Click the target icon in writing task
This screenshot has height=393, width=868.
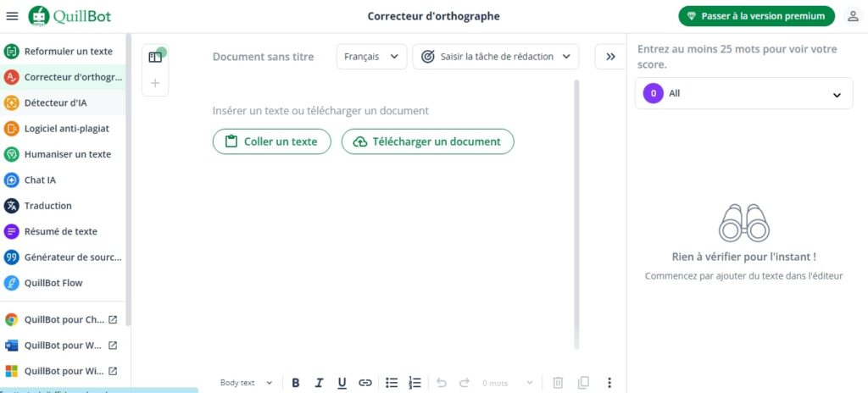coord(427,57)
